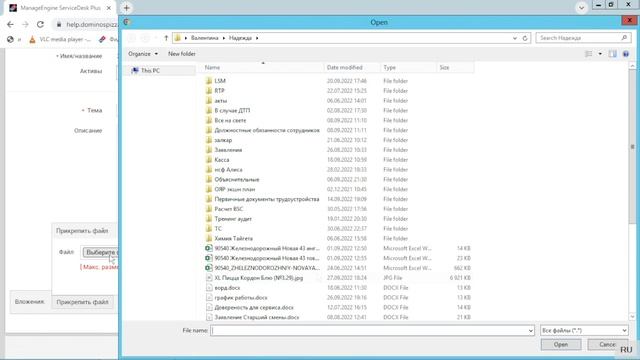Click Выберите file chooser button
Image resolution: width=640 pixels, height=360 pixels.
point(101,252)
